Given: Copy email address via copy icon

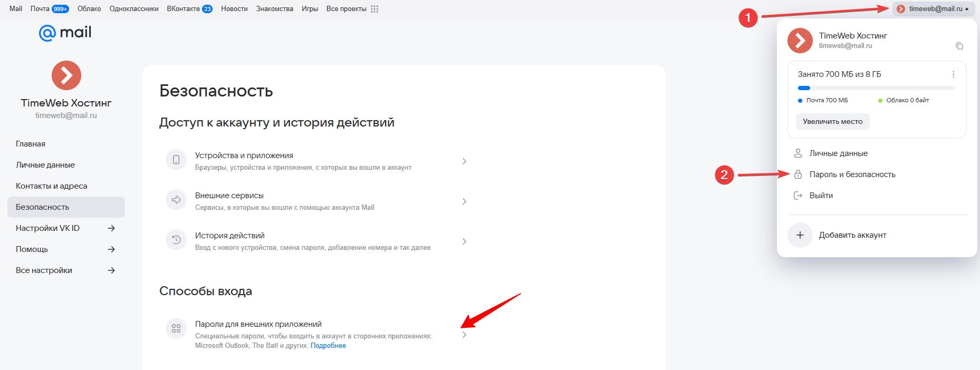Looking at the screenshot, I should pyautogui.click(x=959, y=46).
